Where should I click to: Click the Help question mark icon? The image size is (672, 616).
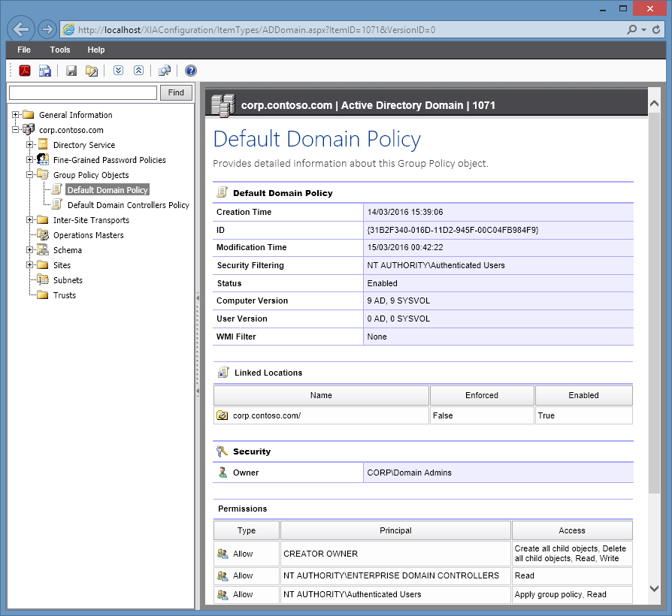(190, 71)
